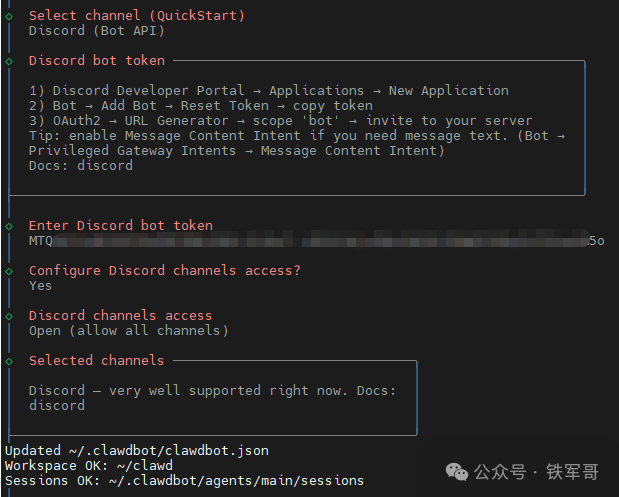
Task: Click the diamond marker beside Discord bot token heading
Action: click(9, 61)
